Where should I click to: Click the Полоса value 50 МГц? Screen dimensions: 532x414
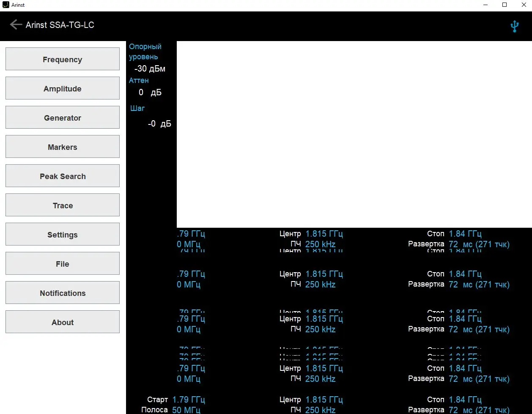[186, 410]
